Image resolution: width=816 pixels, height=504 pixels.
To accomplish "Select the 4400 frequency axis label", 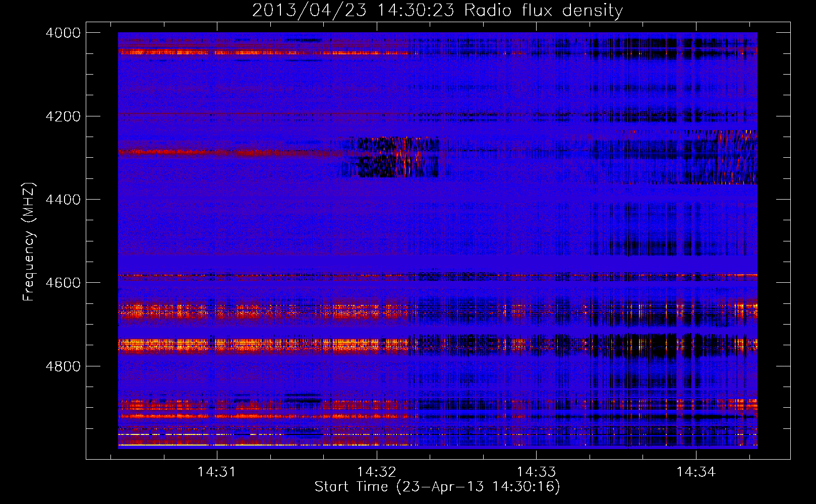I will [63, 200].
